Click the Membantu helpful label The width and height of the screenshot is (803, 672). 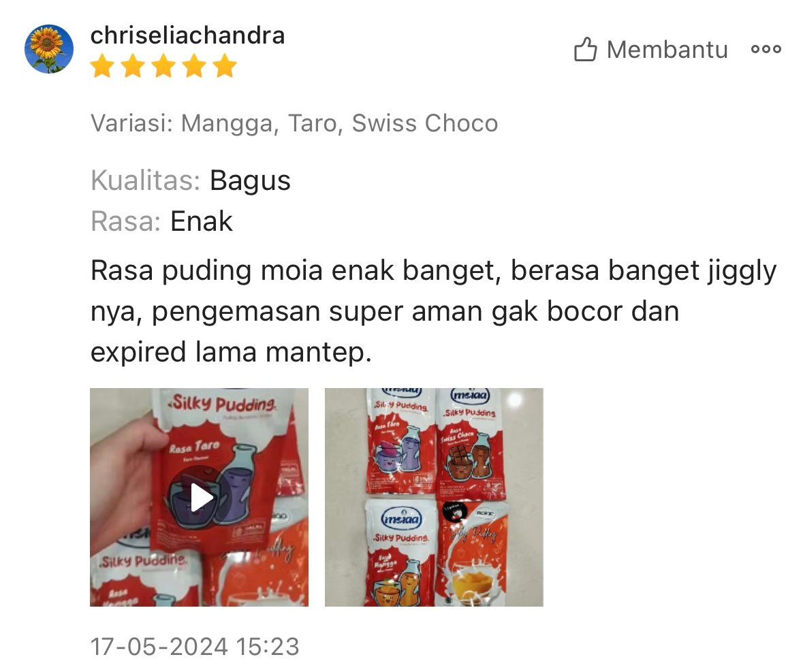coord(667,50)
